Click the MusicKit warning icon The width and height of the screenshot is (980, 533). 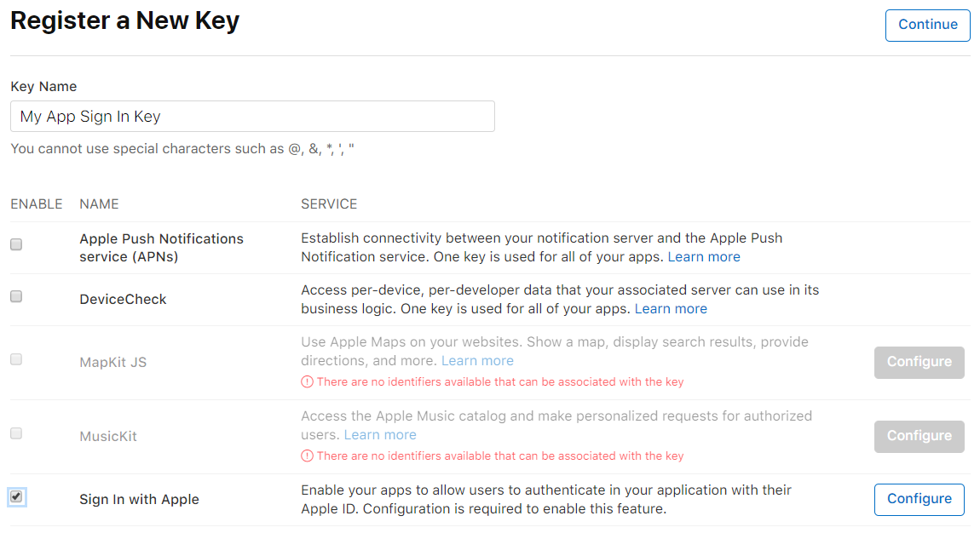point(307,456)
